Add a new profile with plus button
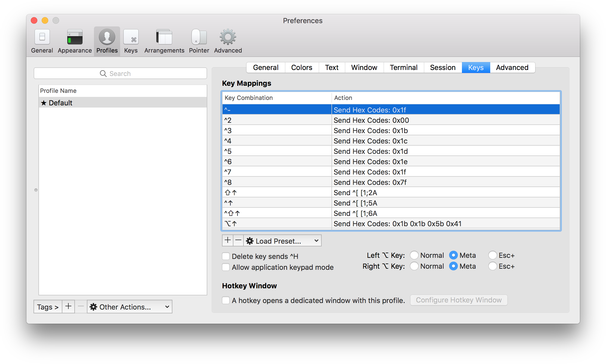606x364 pixels. pyautogui.click(x=68, y=307)
